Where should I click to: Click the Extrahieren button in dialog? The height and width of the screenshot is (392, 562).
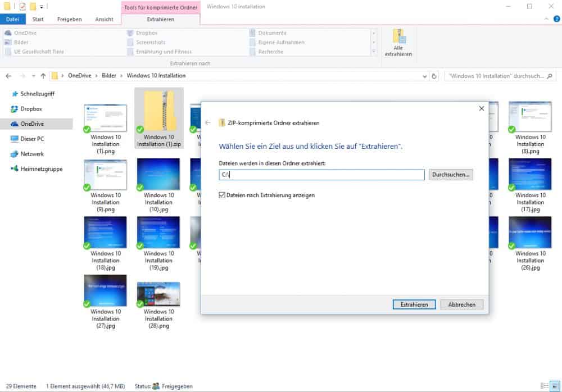point(414,304)
